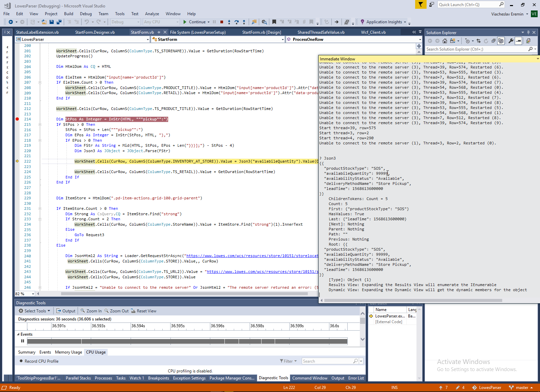Screen dimensions: 540x392
Task: Toggle auto-hide pin on Solution Explorer
Action: pyautogui.click(x=529, y=32)
